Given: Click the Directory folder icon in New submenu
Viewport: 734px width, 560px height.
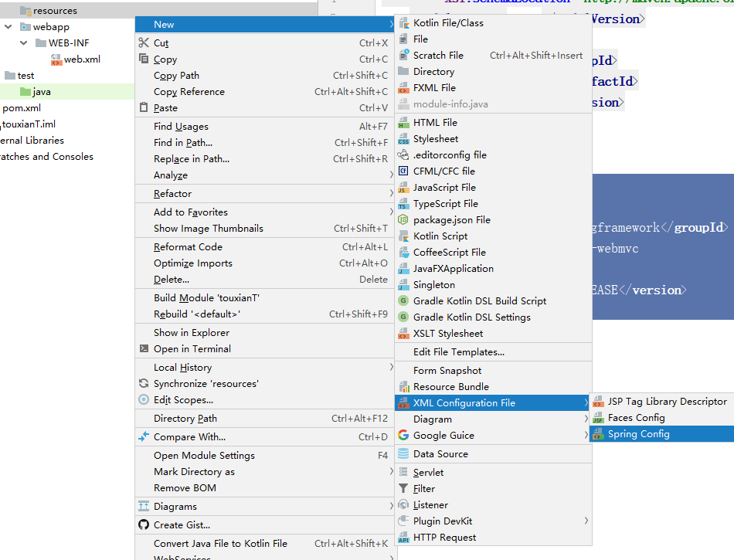Looking at the screenshot, I should [x=403, y=71].
